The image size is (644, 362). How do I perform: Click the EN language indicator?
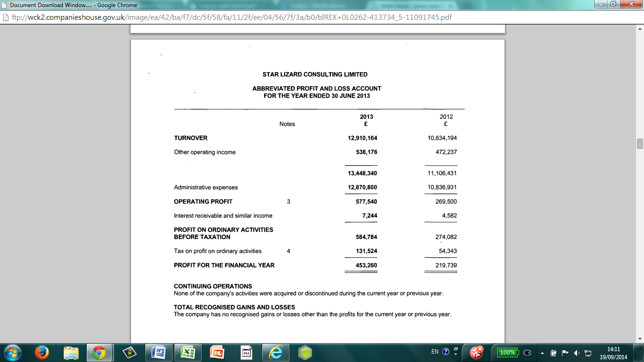[435, 351]
